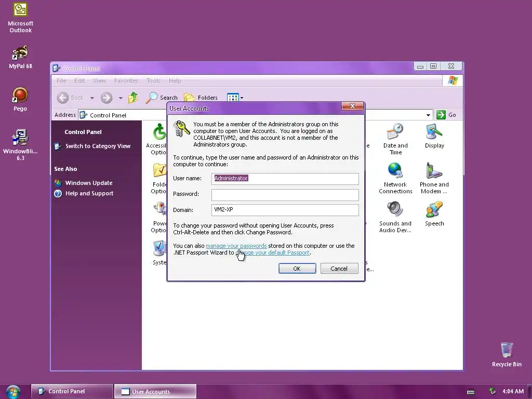Click OK in User Accounts dialog
This screenshot has height=399, width=532.
click(x=297, y=269)
